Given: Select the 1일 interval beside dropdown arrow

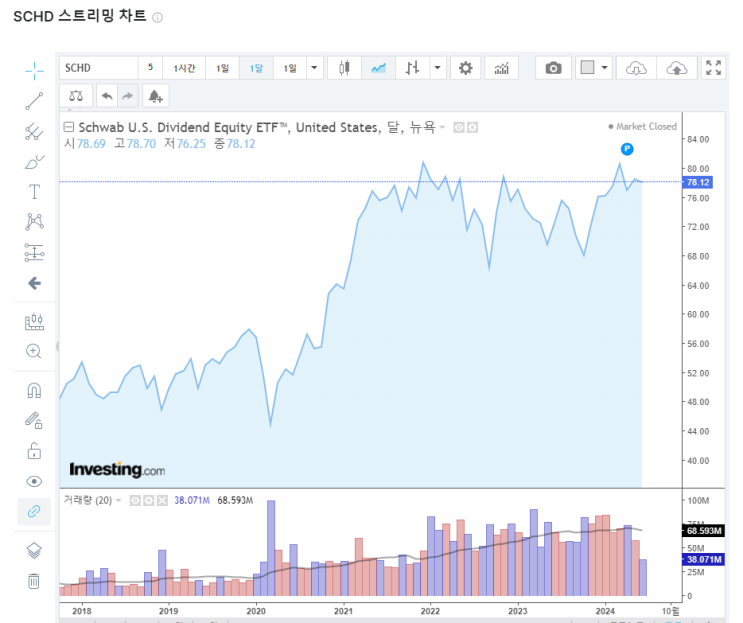Looking at the screenshot, I should point(290,68).
